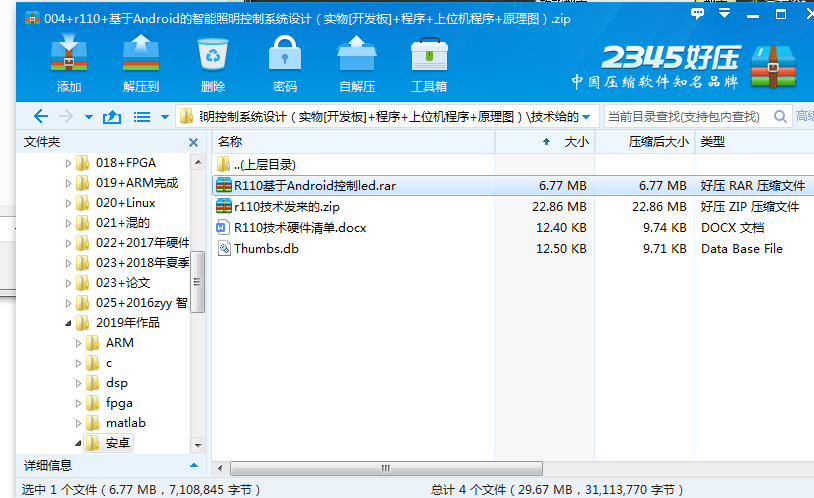The image size is (814, 498).
Task: Expand the 详细信息 details panel arrow
Action: pyautogui.click(x=194, y=465)
